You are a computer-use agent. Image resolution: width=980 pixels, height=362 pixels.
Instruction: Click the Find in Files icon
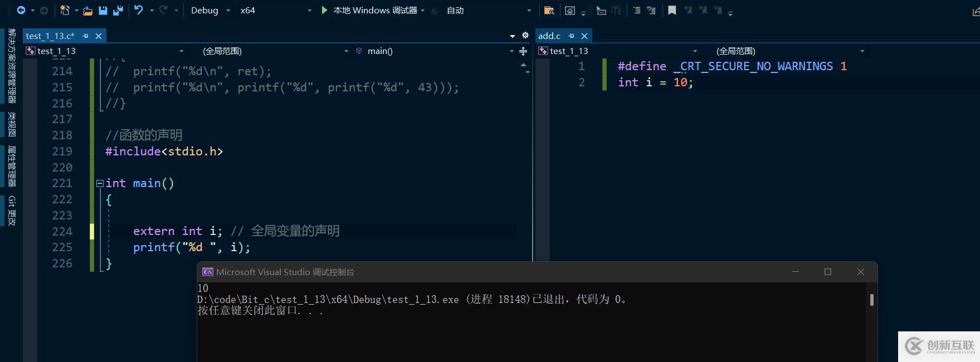point(549,10)
